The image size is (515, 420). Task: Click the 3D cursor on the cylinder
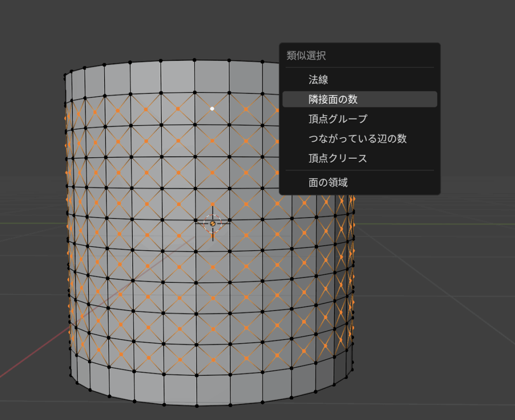click(212, 223)
